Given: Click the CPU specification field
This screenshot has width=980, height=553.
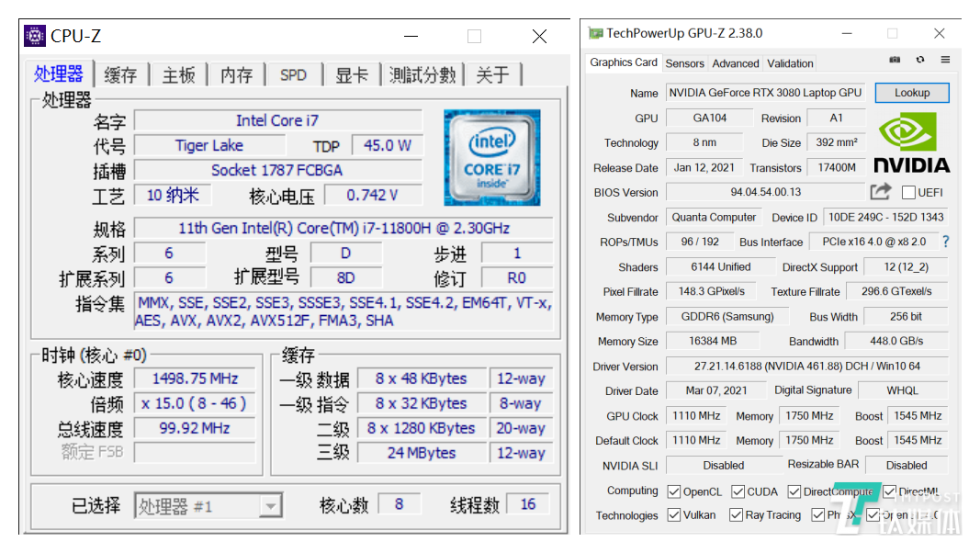Looking at the screenshot, I should coord(344,228).
